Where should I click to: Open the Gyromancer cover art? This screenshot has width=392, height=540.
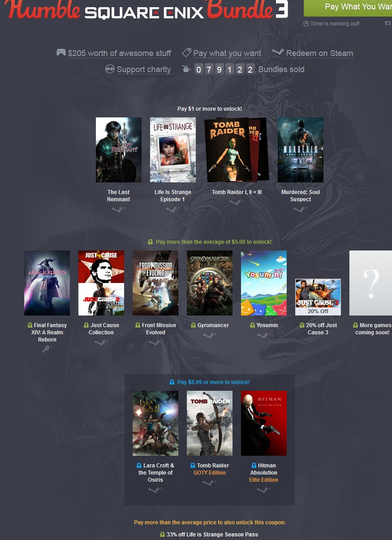tap(210, 283)
